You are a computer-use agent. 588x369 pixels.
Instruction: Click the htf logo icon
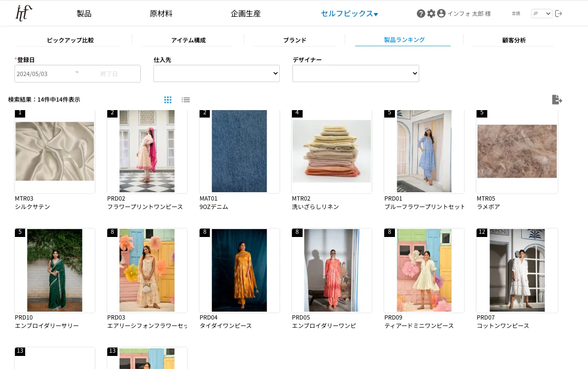tap(24, 13)
